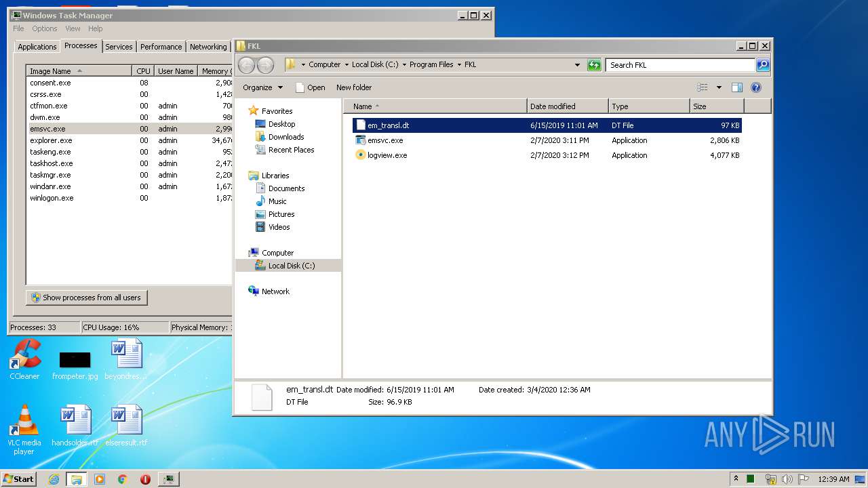Viewport: 868px width, 488px height.
Task: Show hidden tray icons arrow
Action: pyautogui.click(x=736, y=479)
